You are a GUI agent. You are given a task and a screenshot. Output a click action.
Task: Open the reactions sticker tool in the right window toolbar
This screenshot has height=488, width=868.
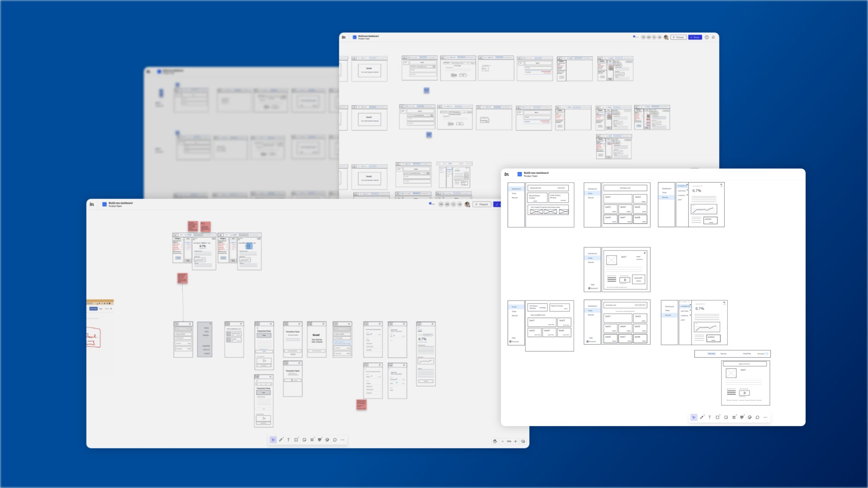pos(750,418)
